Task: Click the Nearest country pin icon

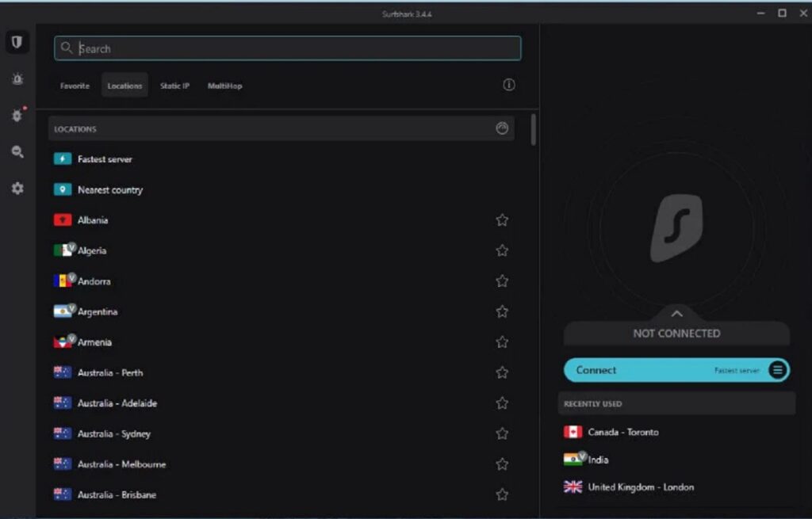Action: (x=63, y=189)
